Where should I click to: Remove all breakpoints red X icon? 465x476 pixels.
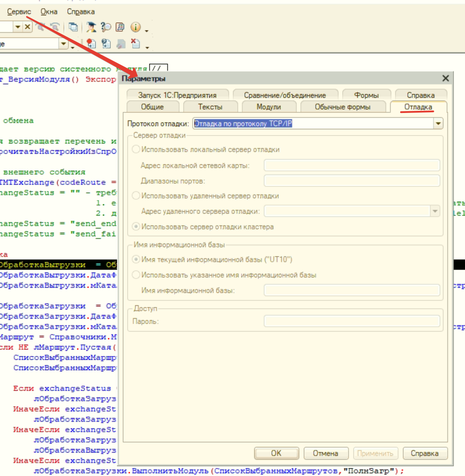[x=135, y=43]
